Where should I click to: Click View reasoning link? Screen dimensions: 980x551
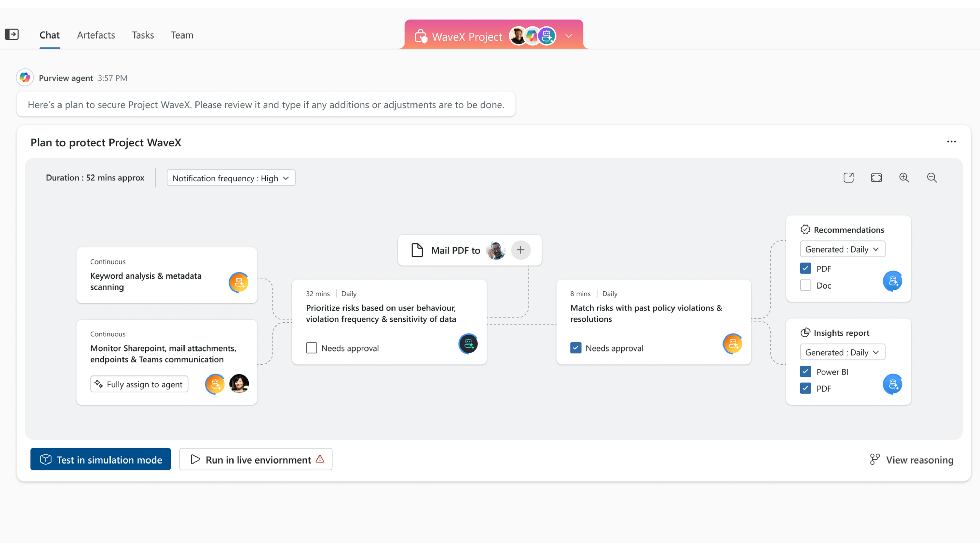pyautogui.click(x=912, y=460)
